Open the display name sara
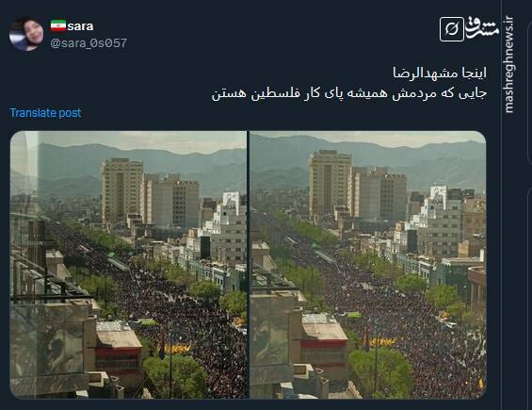Viewport: 532px width, 410px height. pyautogui.click(x=80, y=26)
